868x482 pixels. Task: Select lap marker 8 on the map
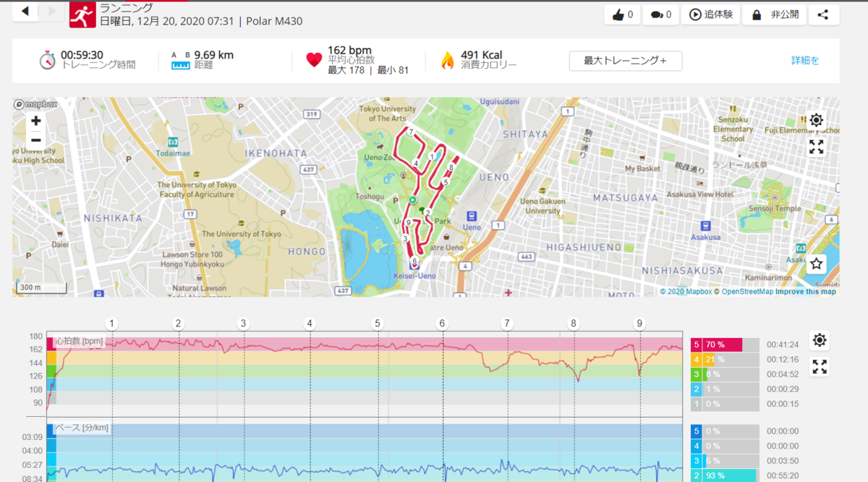click(x=451, y=167)
